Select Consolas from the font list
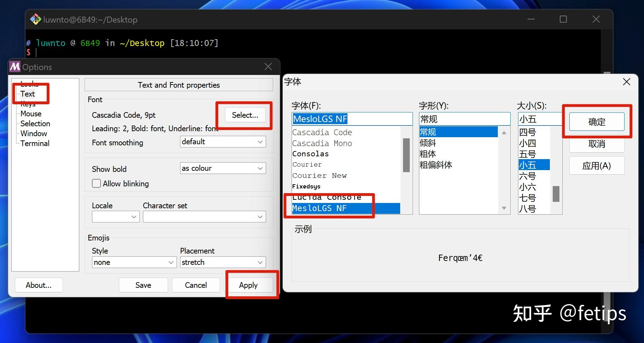Viewport: 644px width, 343px height. click(310, 154)
